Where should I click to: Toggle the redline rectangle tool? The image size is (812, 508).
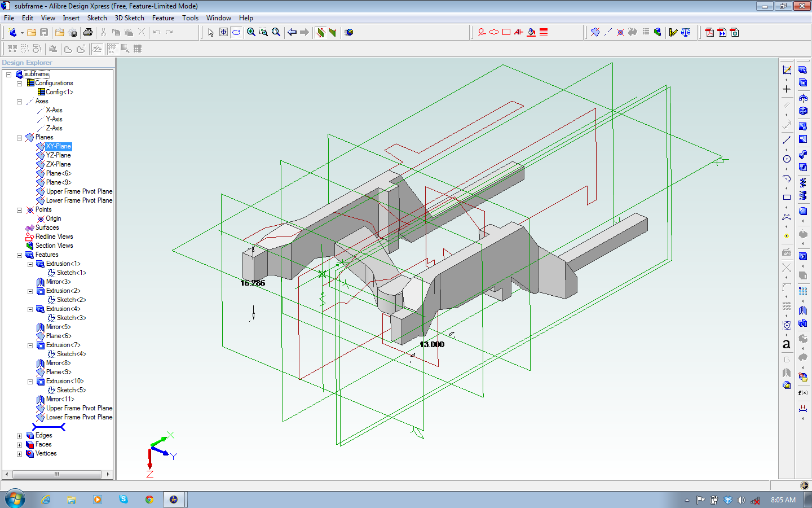click(506, 32)
